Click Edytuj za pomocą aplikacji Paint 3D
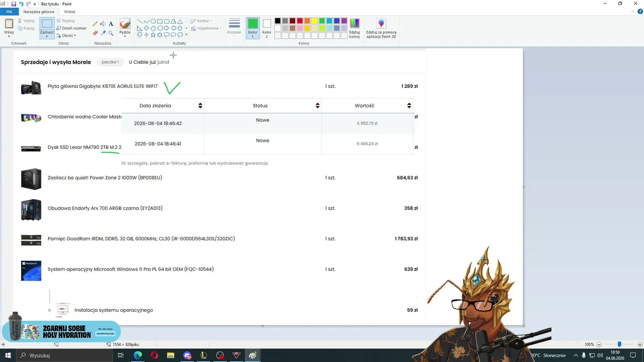 point(381,28)
